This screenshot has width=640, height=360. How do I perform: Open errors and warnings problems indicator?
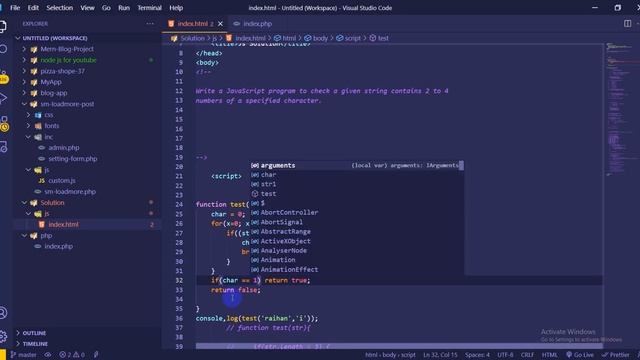click(72, 355)
